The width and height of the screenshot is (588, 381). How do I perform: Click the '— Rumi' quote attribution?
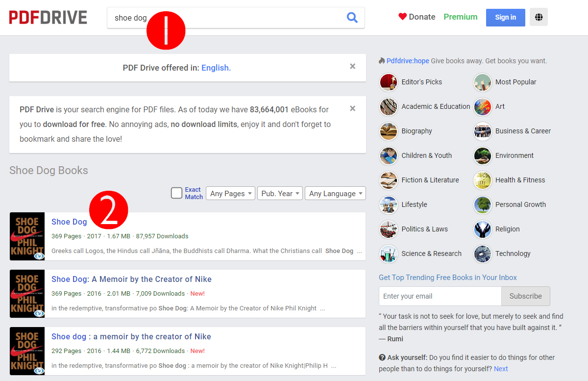click(391, 339)
